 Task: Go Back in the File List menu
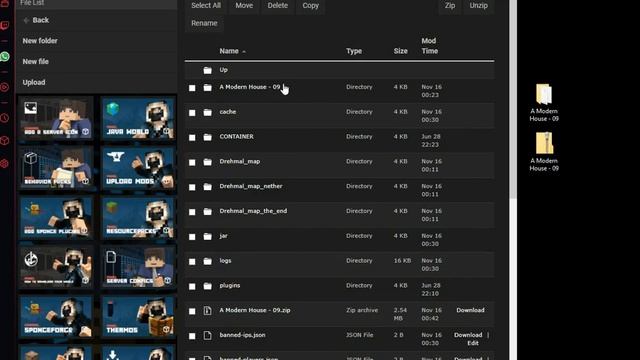40,20
